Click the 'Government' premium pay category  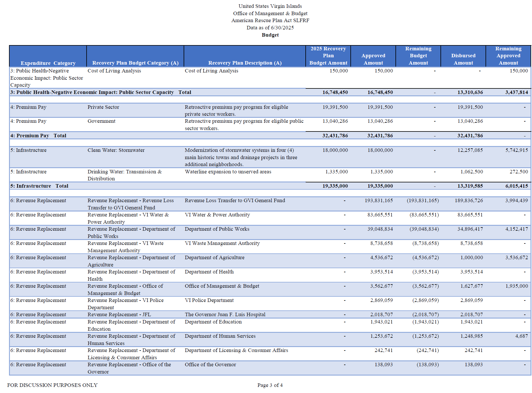coord(101,121)
